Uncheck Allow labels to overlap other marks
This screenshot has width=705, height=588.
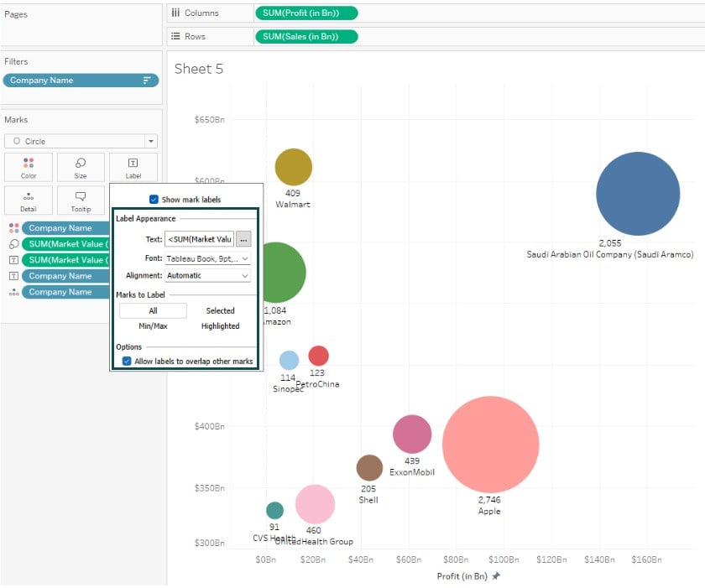[127, 362]
